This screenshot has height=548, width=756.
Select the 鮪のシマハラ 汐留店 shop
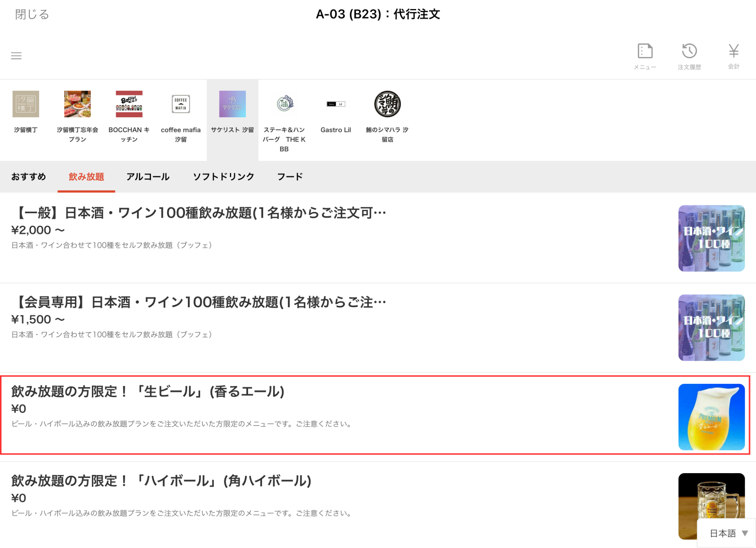tap(387, 104)
